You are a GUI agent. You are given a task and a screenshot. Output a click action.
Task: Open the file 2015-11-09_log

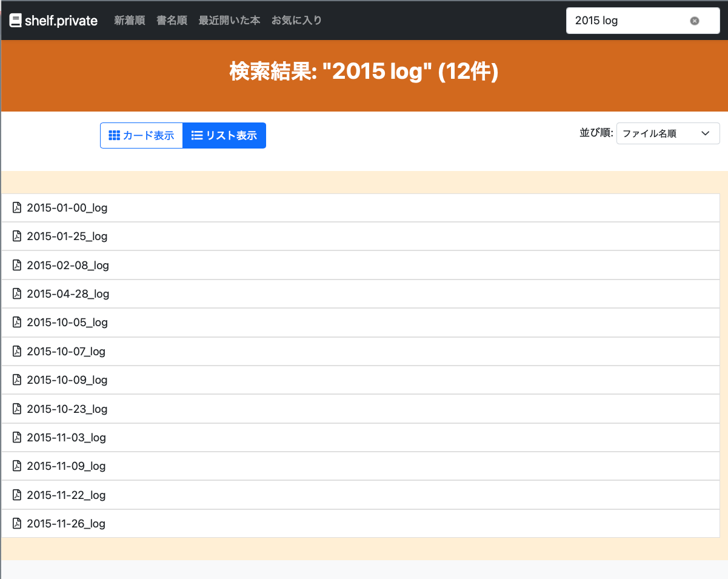click(x=360, y=466)
